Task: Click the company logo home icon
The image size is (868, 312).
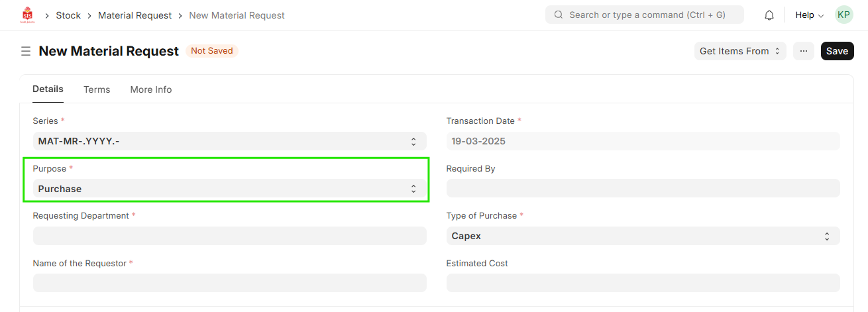Action: pyautogui.click(x=27, y=15)
